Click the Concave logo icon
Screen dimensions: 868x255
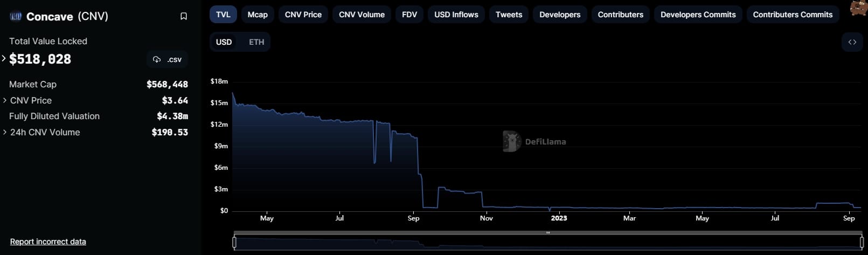16,16
